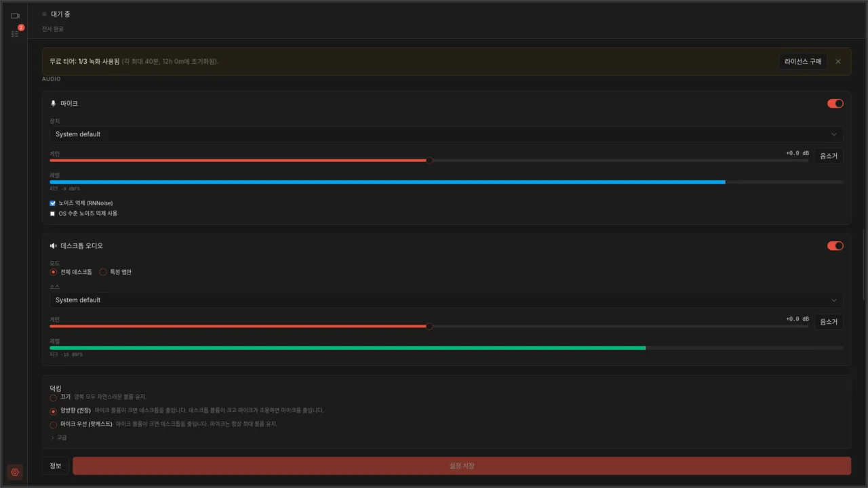Click the microphone icon beside 마이크

[53, 104]
